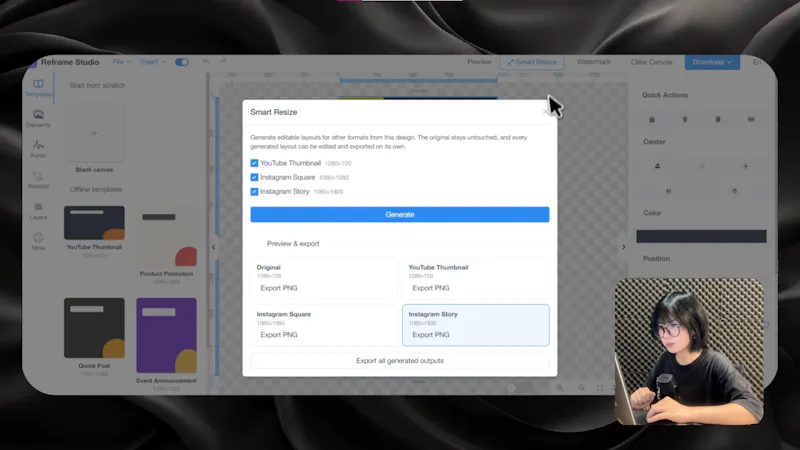Click Export all generated outputs
Image resolution: width=800 pixels, height=450 pixels.
coord(399,361)
